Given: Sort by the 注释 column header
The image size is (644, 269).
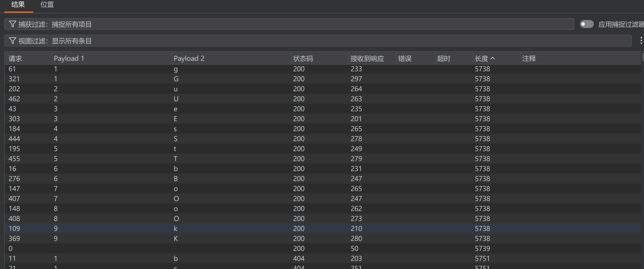Looking at the screenshot, I should 580,58.
